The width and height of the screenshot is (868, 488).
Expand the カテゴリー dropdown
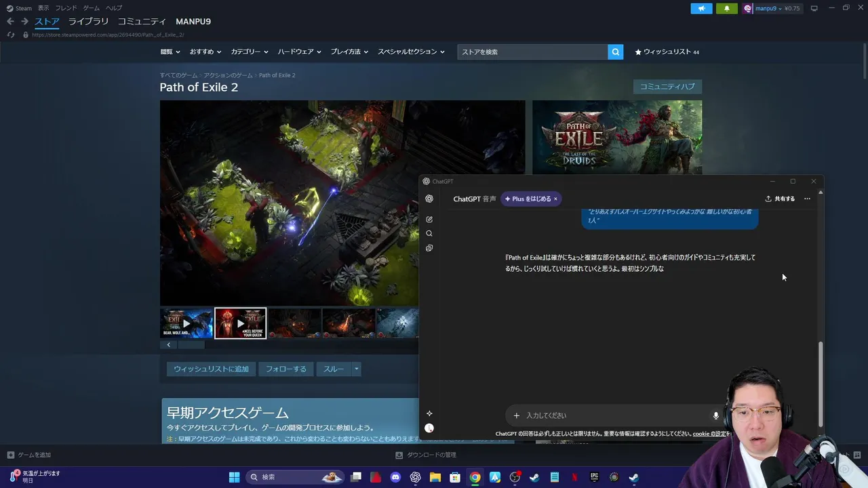click(250, 52)
